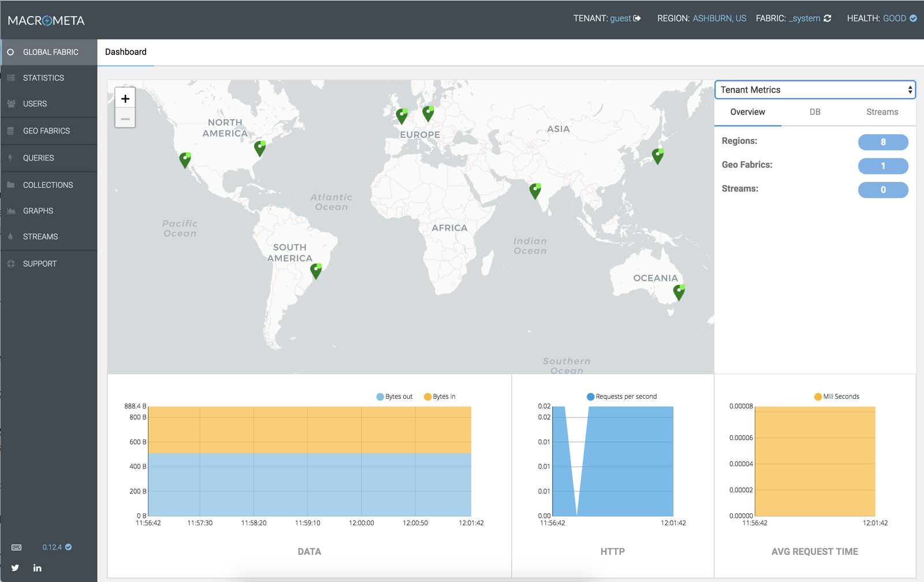Open Support in sidebar
Viewport: 924px width, 582px height.
49,264
